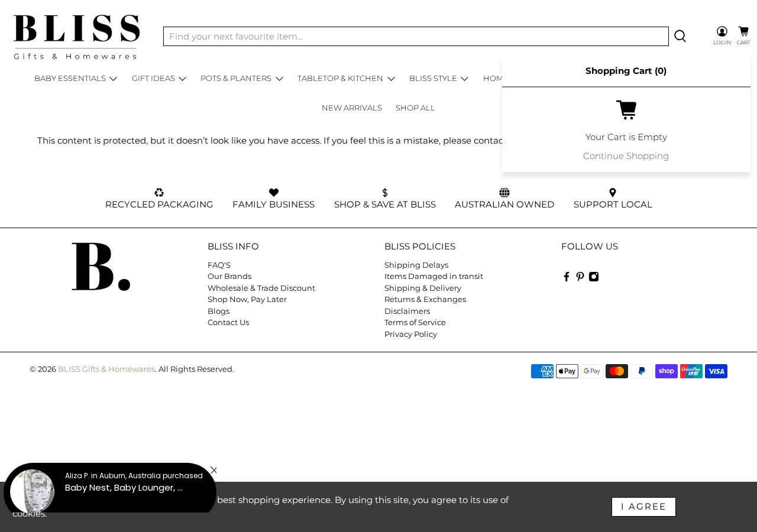This screenshot has height=532, width=757.
Task: Focus the product search field
Action: tap(416, 36)
